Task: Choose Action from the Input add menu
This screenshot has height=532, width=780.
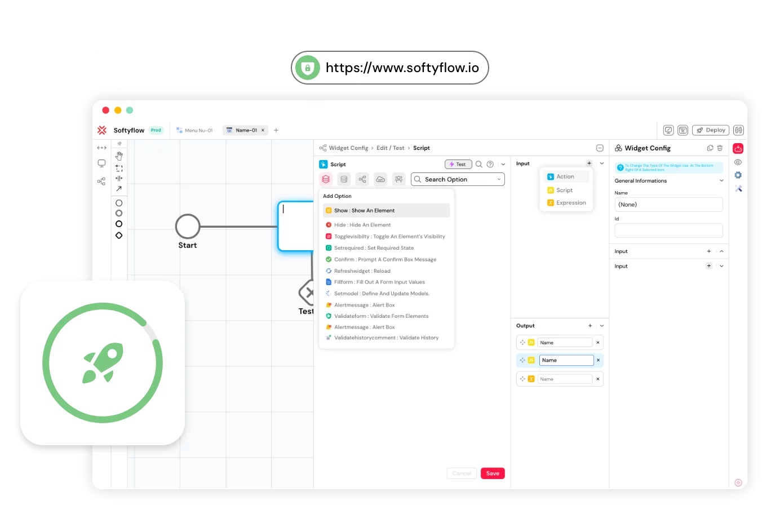Action: tap(566, 177)
